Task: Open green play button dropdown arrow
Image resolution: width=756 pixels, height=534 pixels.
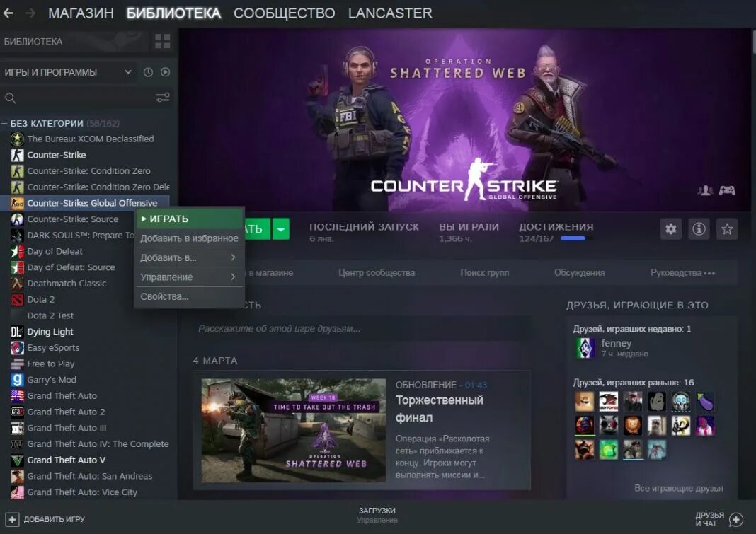Action: pyautogui.click(x=281, y=229)
